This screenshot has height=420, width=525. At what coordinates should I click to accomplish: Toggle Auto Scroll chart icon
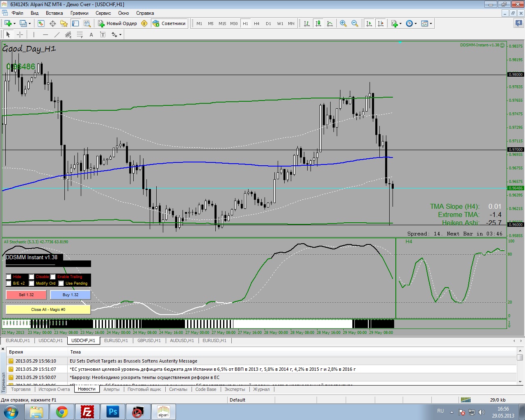click(x=369, y=23)
